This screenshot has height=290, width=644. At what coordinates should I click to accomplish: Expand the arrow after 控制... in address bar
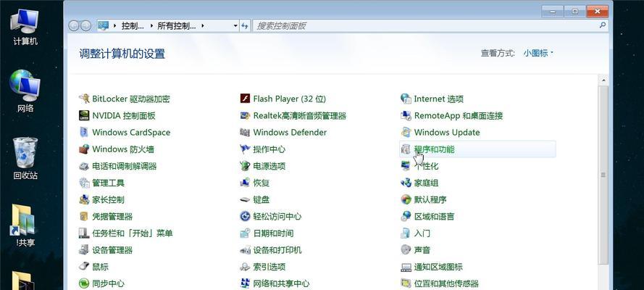pos(151,26)
